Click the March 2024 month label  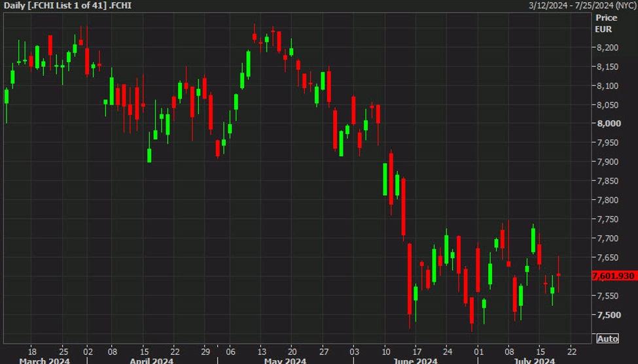pos(44,361)
